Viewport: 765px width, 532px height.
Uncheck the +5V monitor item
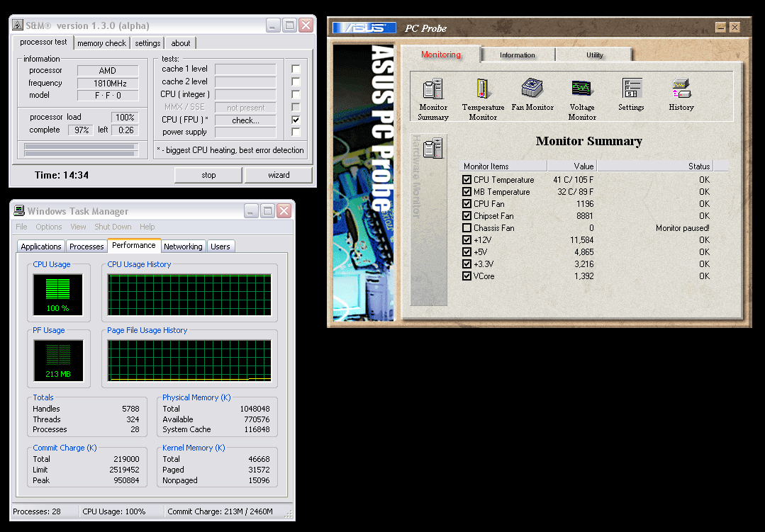tap(467, 252)
